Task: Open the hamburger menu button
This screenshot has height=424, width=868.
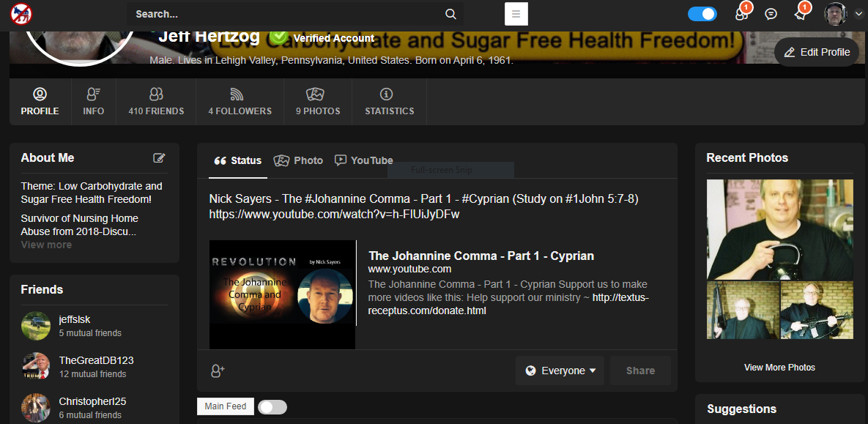Action: 516,14
